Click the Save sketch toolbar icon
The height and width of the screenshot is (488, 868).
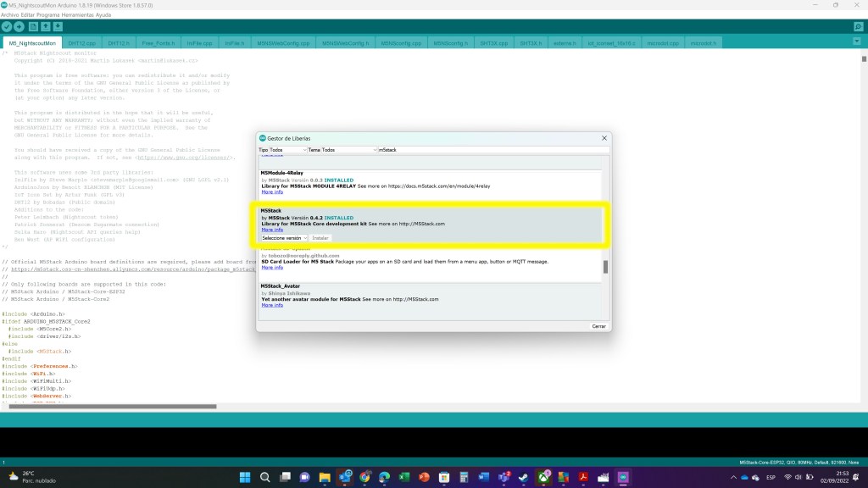pyautogui.click(x=58, y=27)
